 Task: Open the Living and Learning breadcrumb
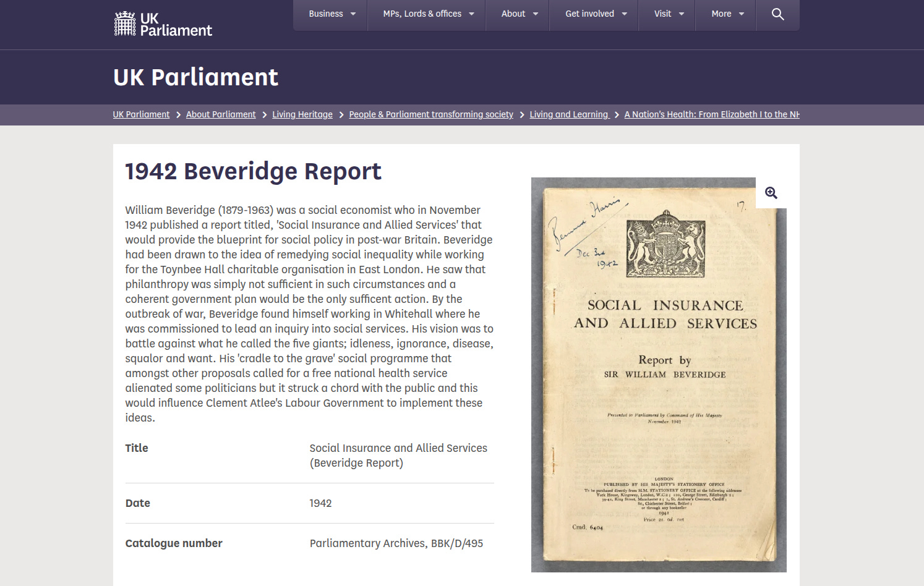(x=570, y=114)
